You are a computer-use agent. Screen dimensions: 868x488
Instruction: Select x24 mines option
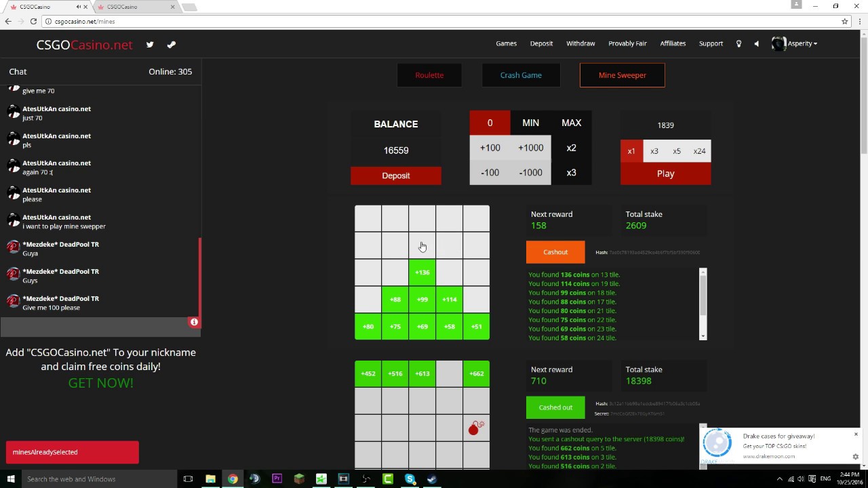pos(699,151)
